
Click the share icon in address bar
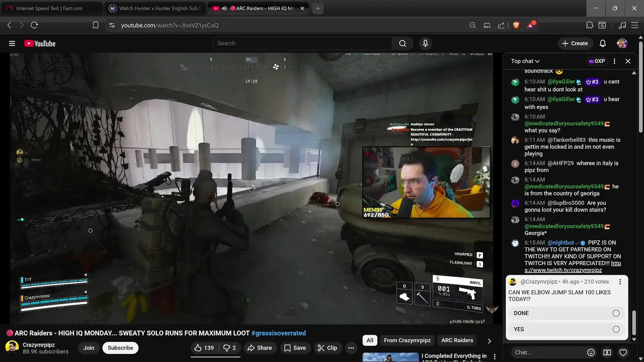[501, 25]
